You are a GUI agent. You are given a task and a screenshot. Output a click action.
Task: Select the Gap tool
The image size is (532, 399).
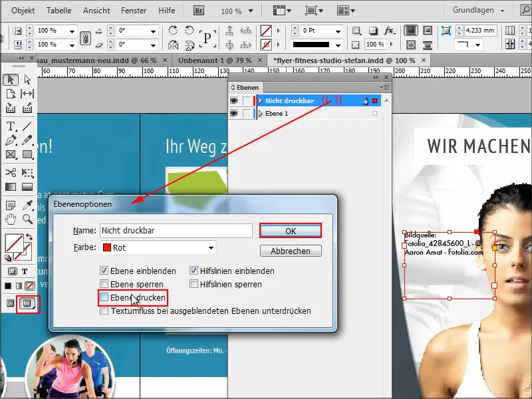pyautogui.click(x=27, y=94)
